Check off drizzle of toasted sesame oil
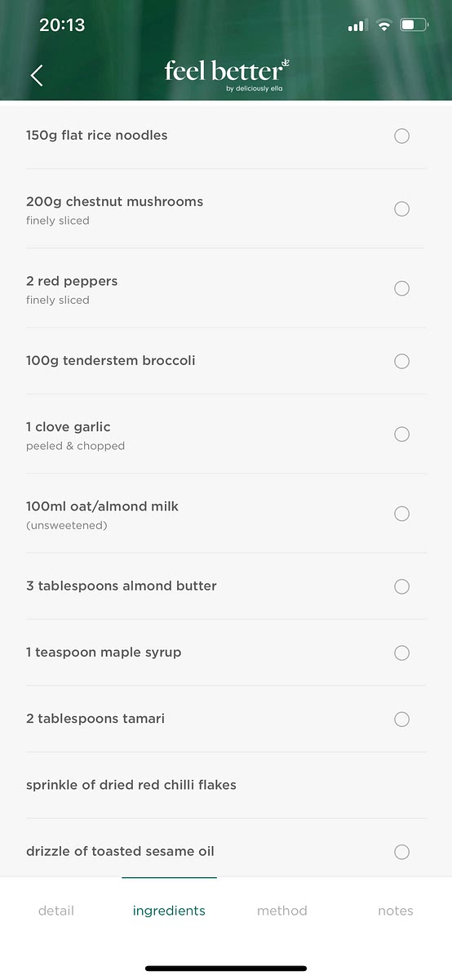452x980 pixels. click(x=401, y=852)
